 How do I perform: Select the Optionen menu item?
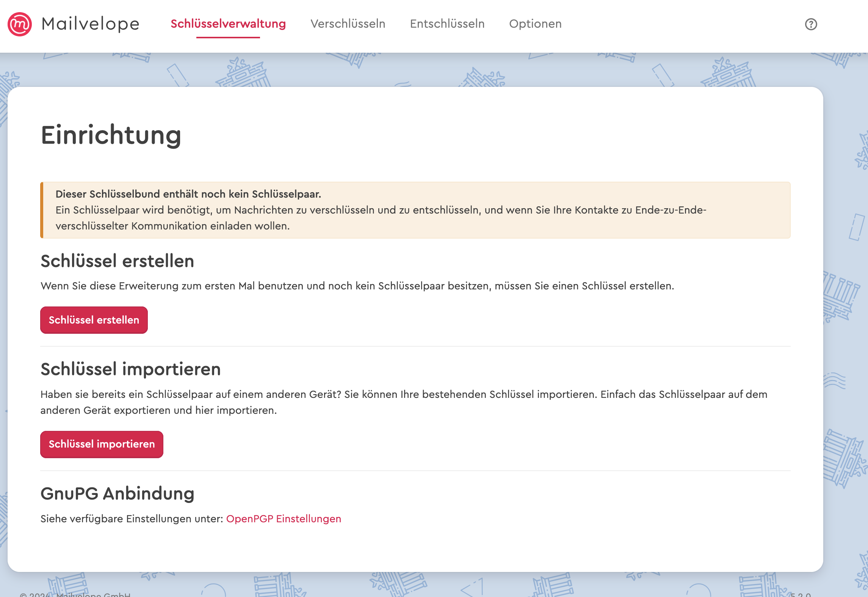[535, 24]
